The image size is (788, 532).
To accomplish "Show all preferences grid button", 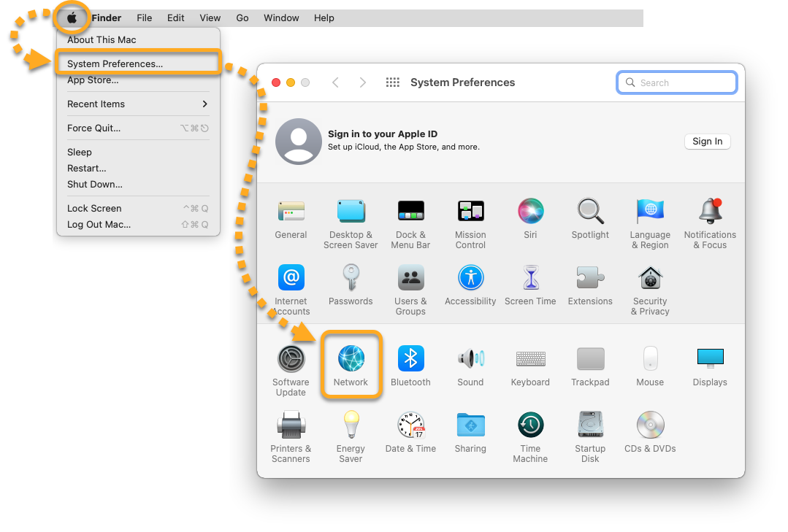I will tap(392, 82).
